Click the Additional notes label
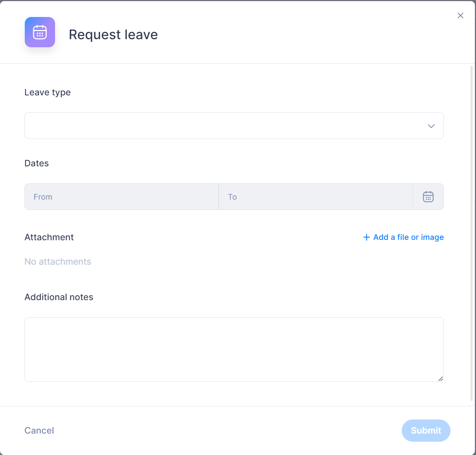476x455 pixels. 59,297
